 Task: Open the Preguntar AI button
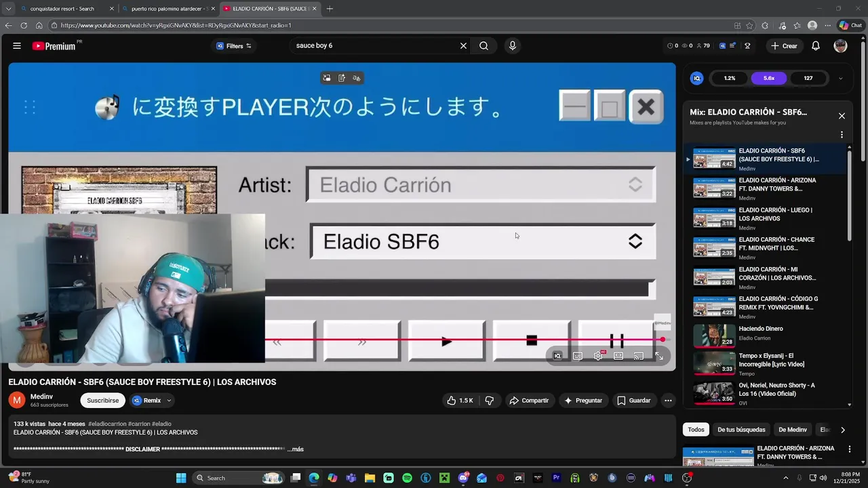[x=583, y=401]
